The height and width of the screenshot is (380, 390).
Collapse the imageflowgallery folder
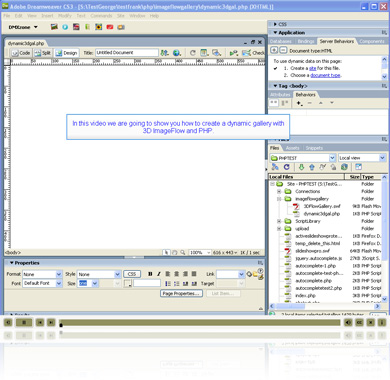279,199
